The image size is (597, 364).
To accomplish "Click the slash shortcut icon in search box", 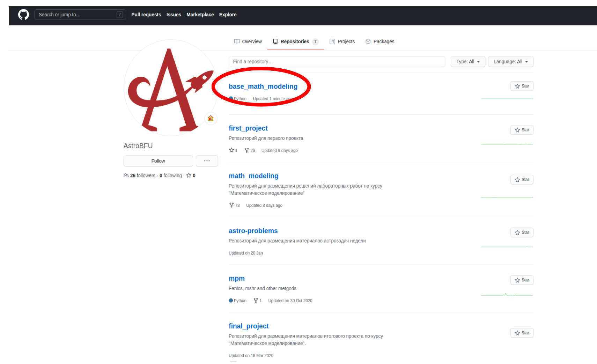I will (120, 15).
